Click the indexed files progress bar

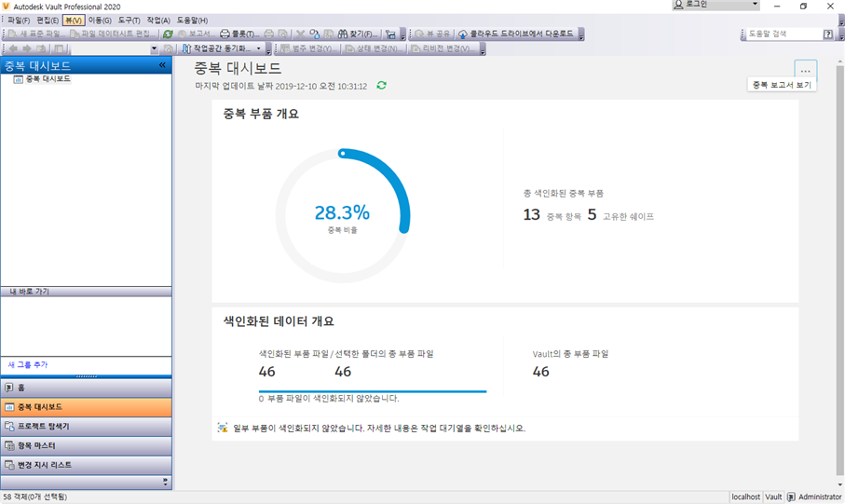(373, 391)
